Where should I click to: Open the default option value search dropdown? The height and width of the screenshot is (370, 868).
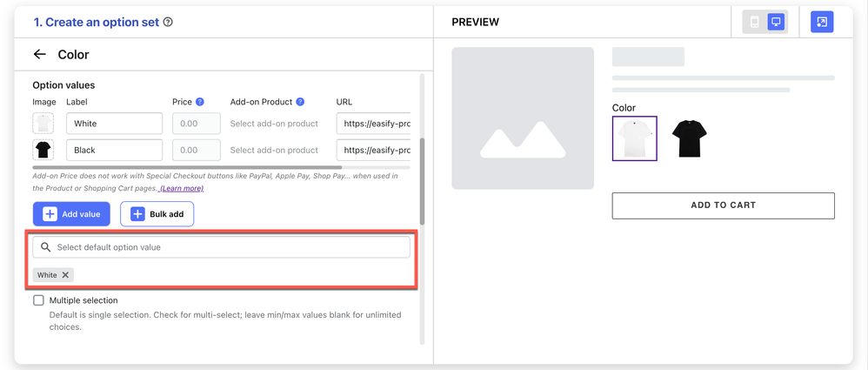click(222, 247)
